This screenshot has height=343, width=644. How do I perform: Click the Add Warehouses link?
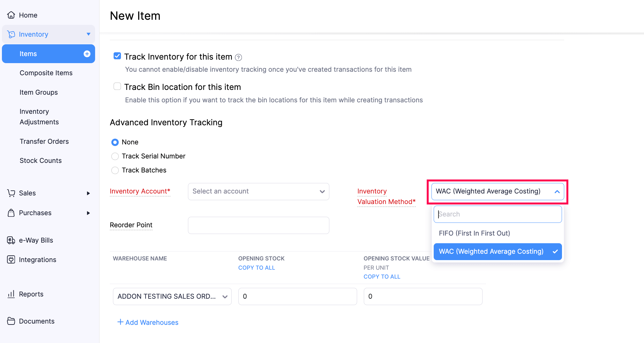pos(148,322)
